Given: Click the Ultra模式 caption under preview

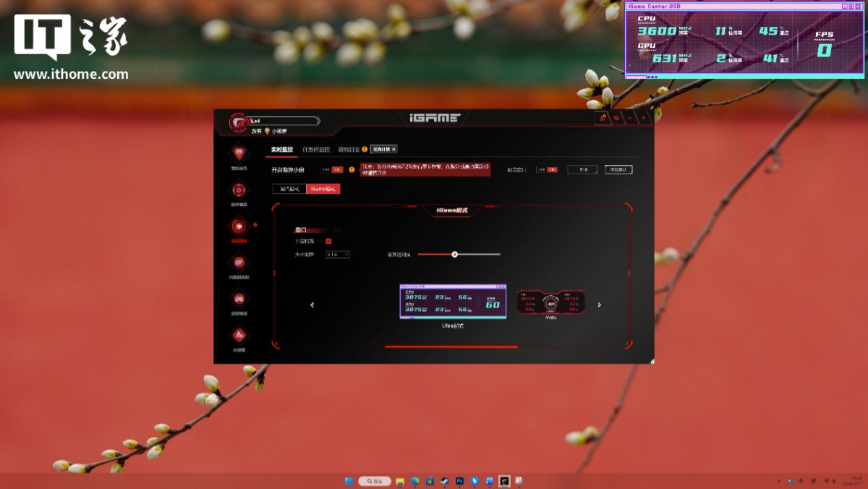Looking at the screenshot, I should (x=453, y=326).
